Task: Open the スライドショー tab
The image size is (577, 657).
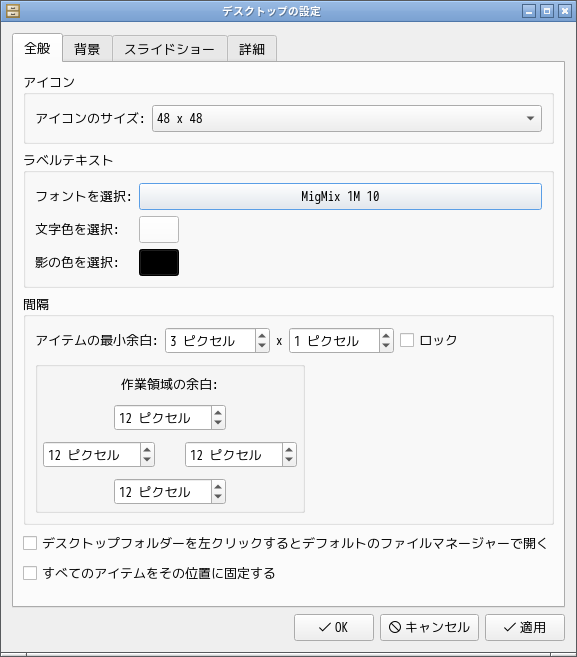Action: tap(170, 49)
